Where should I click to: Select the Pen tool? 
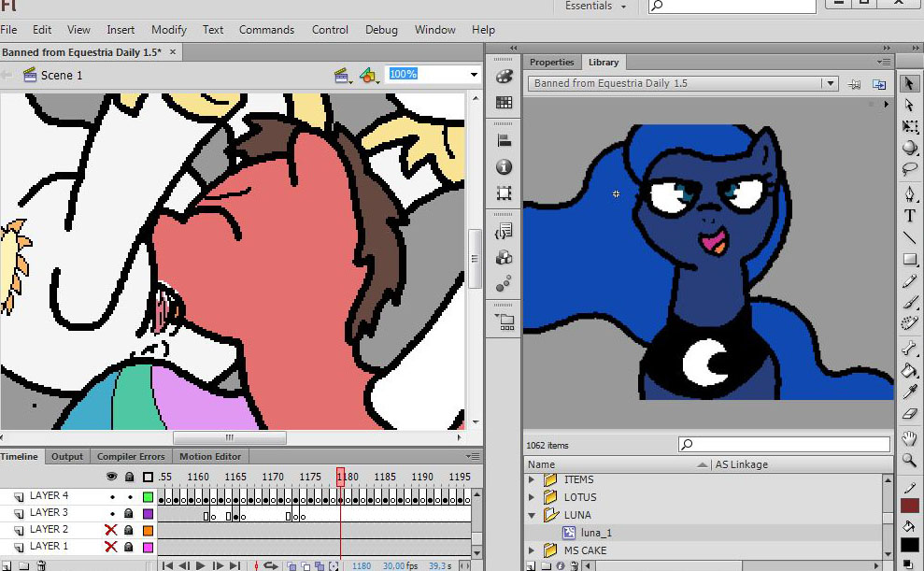[x=909, y=193]
